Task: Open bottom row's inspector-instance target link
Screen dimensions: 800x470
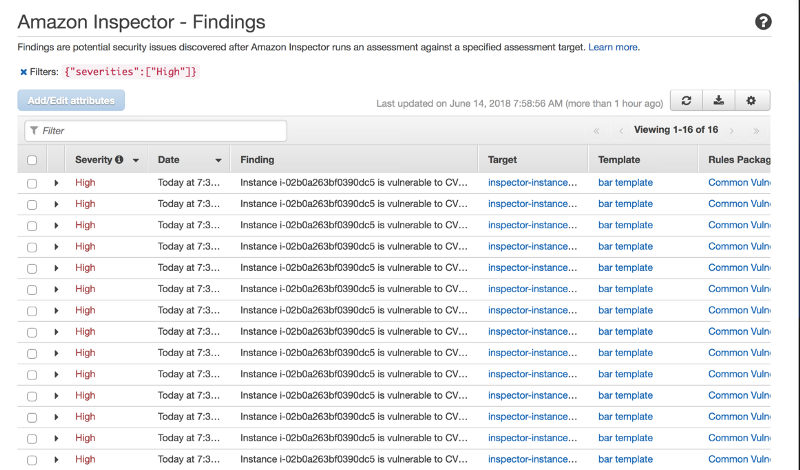Action: (532, 460)
